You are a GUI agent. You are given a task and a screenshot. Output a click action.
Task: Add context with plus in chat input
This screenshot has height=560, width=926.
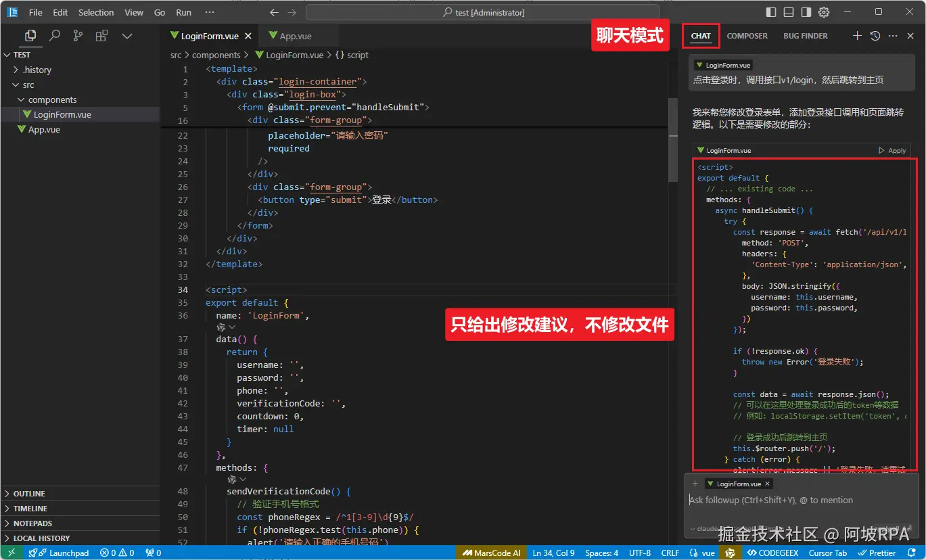coord(695,484)
